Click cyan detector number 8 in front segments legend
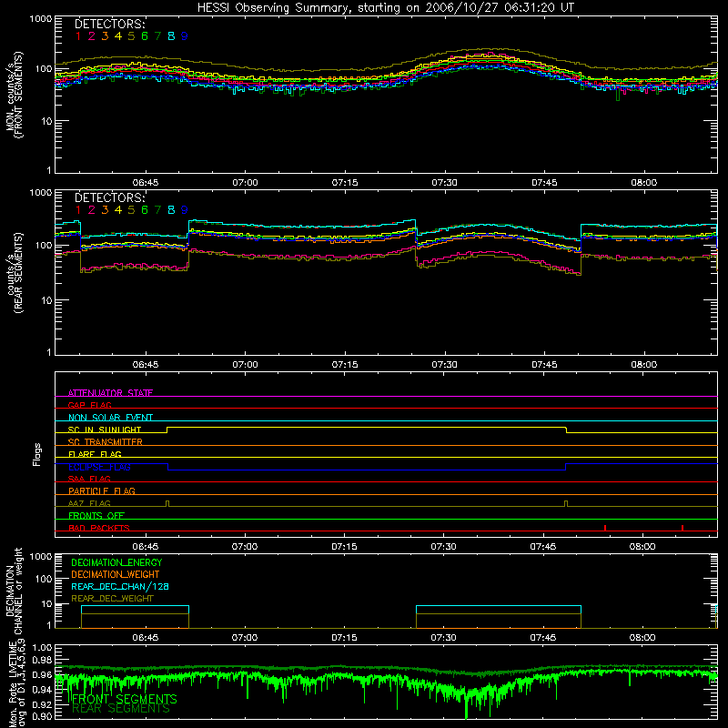 click(x=171, y=36)
